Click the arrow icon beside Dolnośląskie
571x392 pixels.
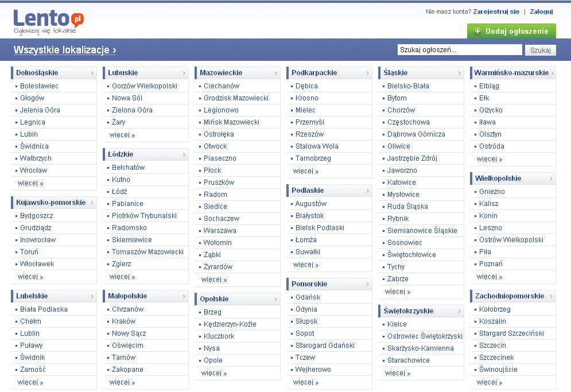pyautogui.click(x=92, y=73)
